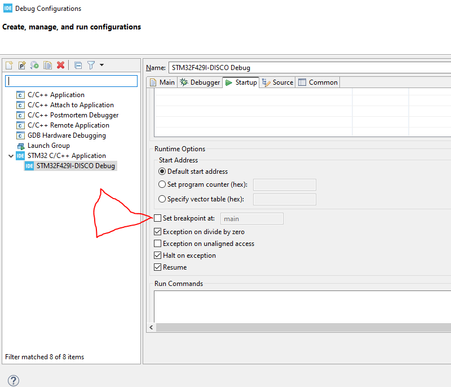Image resolution: width=451 pixels, height=387 pixels.
Task: Click the horizontal scrollbar track
Action: 303,327
